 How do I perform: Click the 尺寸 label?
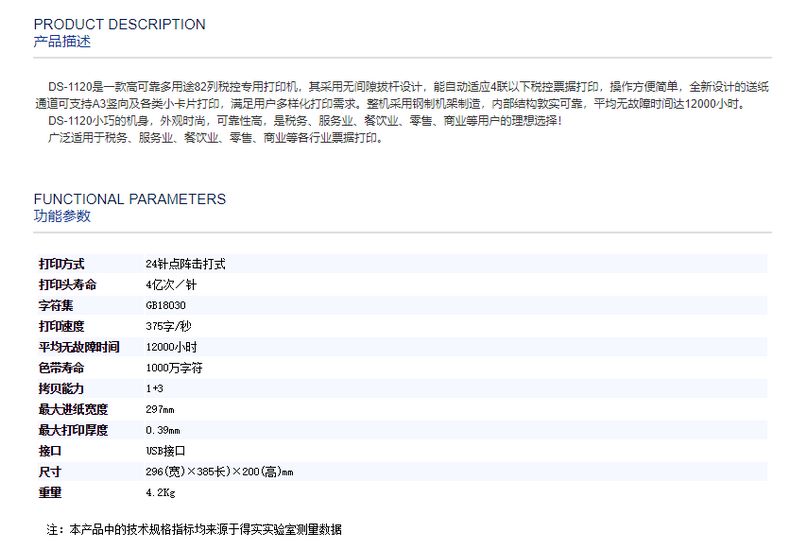tap(50, 472)
